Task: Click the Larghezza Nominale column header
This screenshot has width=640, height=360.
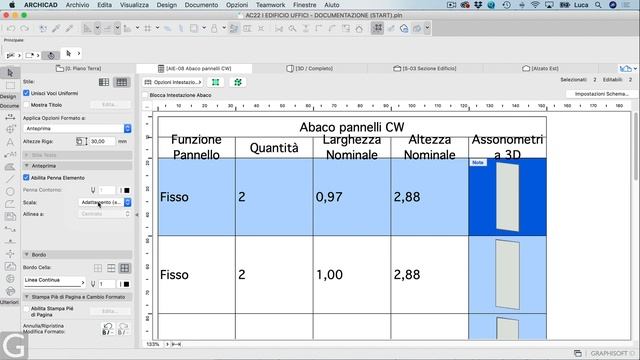Action: point(352,147)
